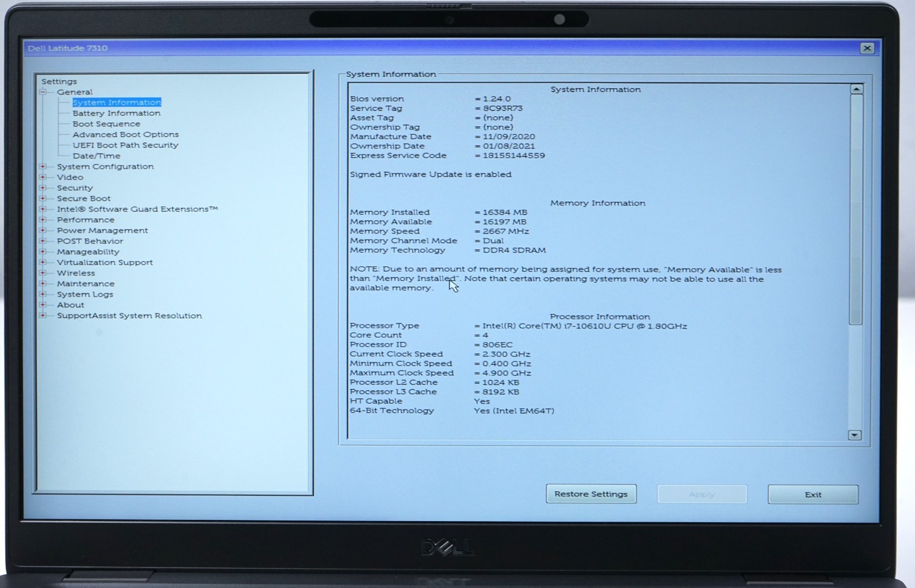Select the About category label
The width and height of the screenshot is (915, 588).
tap(70, 305)
